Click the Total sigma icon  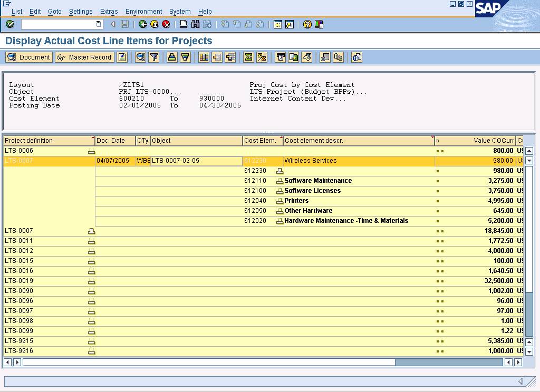click(x=248, y=57)
